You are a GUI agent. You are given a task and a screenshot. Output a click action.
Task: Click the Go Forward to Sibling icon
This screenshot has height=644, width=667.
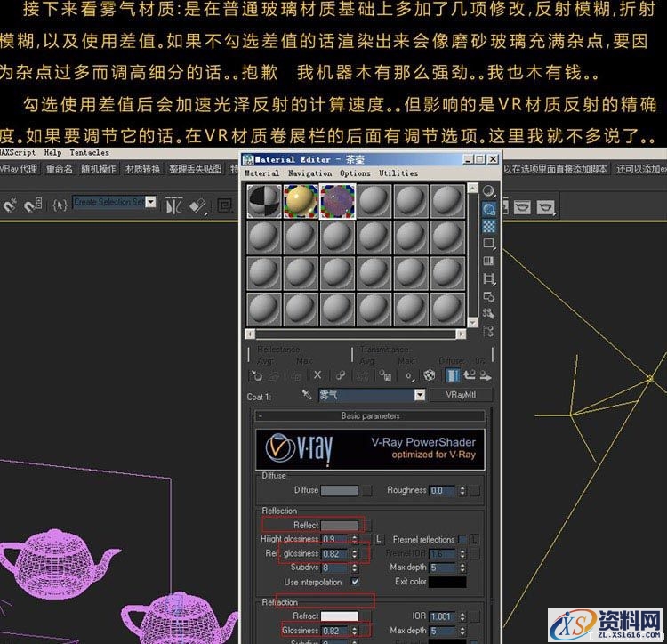[x=486, y=375]
